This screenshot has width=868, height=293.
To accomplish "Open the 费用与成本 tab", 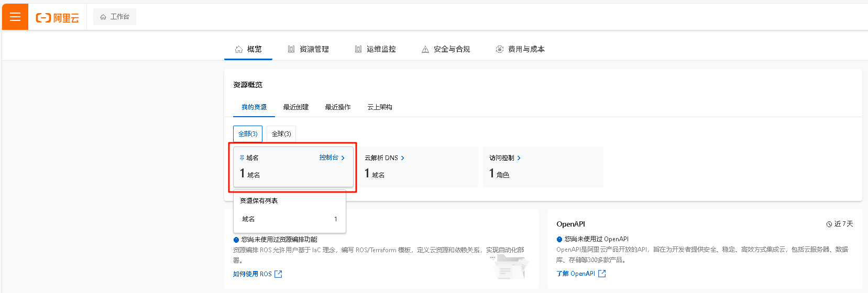I will tap(520, 49).
